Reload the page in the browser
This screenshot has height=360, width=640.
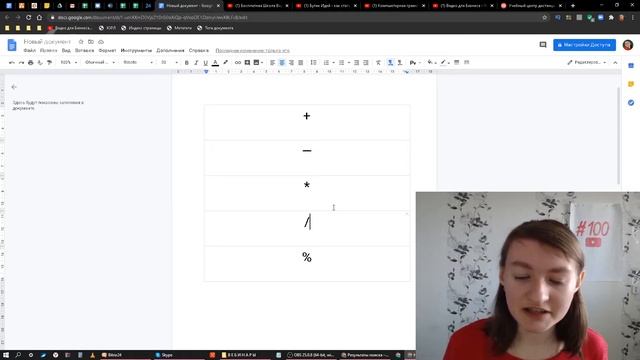pyautogui.click(x=28, y=18)
